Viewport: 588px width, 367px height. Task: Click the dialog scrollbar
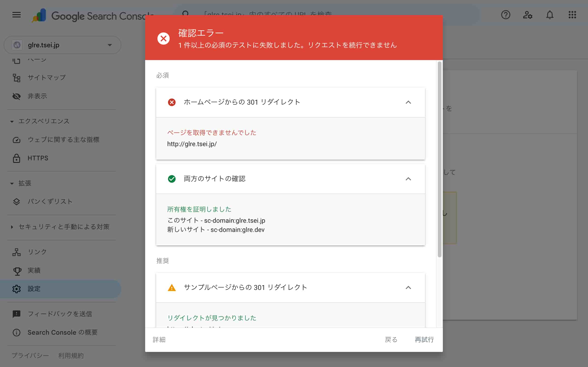[x=439, y=158]
